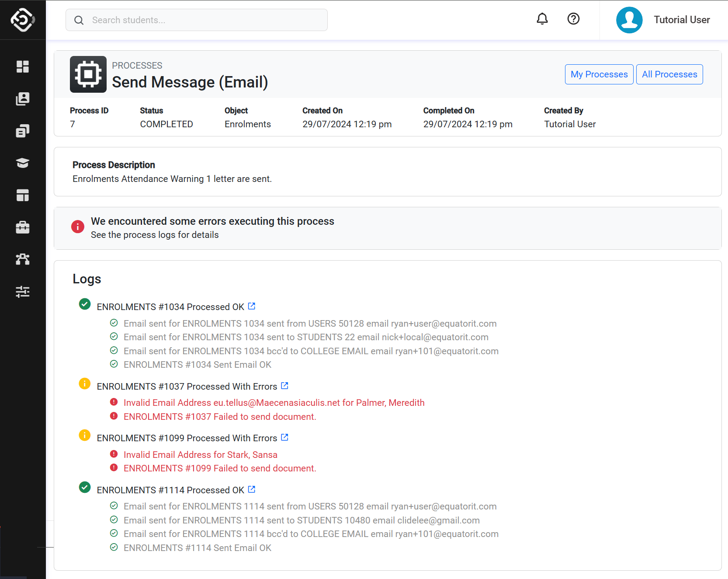
Task: Go to My Processes
Action: [599, 74]
